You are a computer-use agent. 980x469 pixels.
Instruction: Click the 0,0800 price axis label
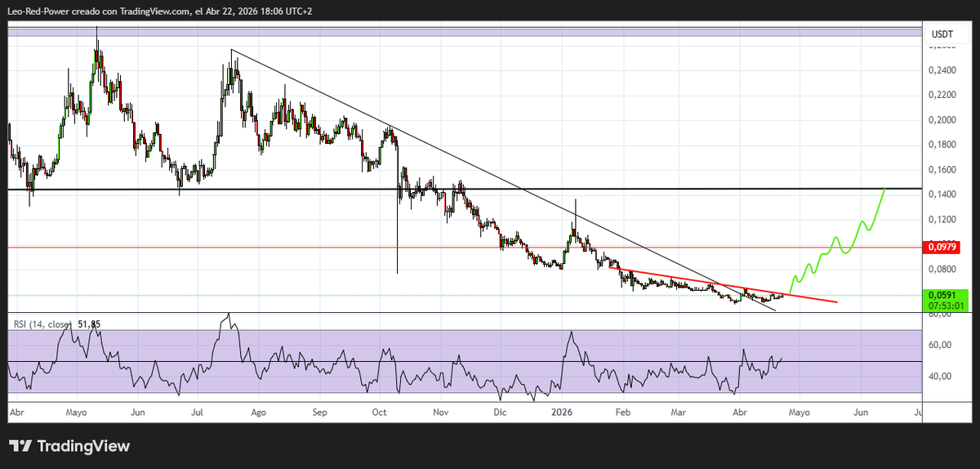click(942, 269)
